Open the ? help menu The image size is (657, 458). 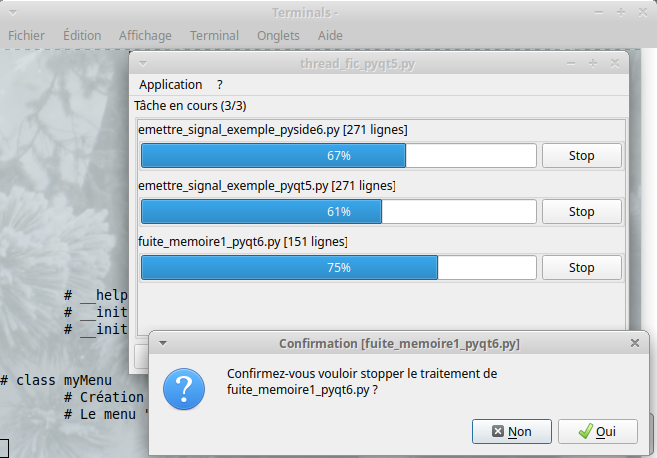[x=220, y=85]
